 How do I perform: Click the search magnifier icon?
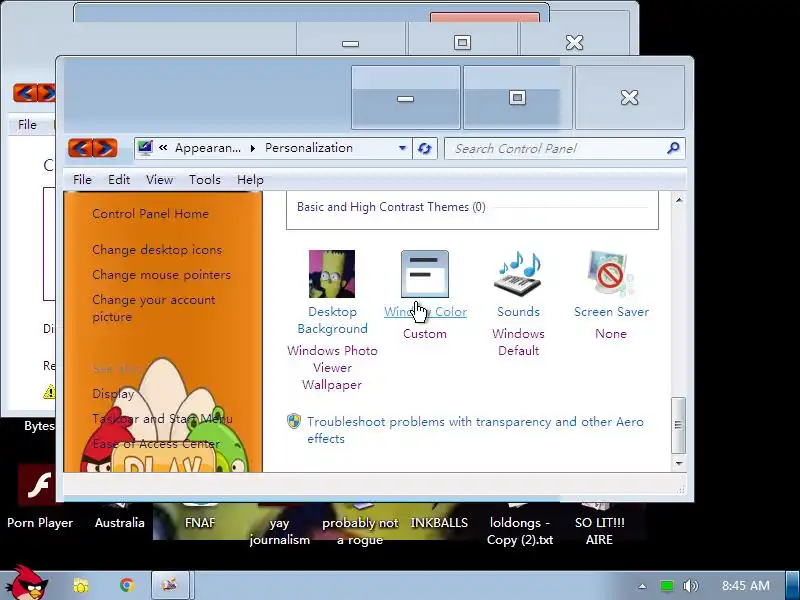672,148
